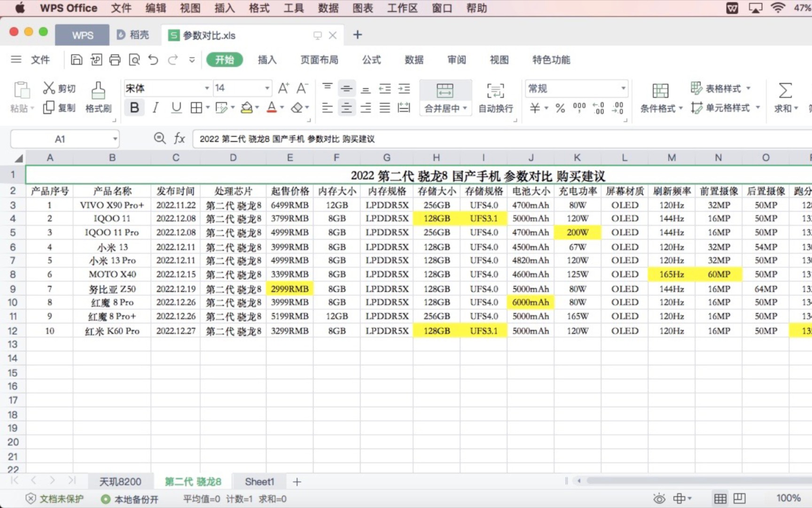Center text horizontally
The width and height of the screenshot is (812, 508).
pyautogui.click(x=347, y=108)
